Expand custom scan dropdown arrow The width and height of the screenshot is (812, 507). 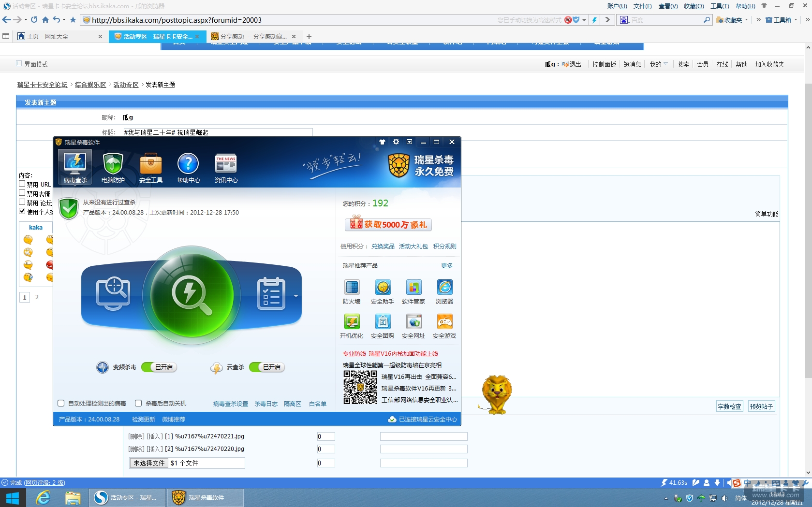click(x=295, y=296)
